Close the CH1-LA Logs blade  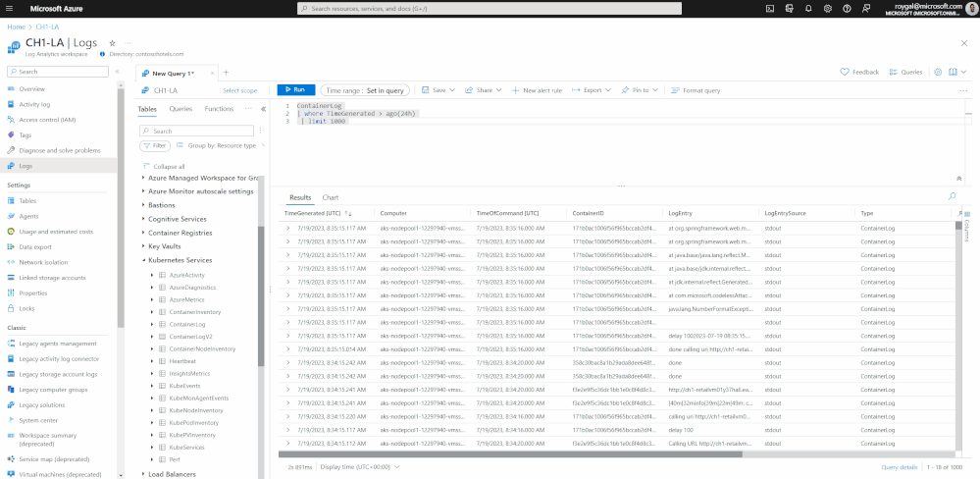coord(963,43)
